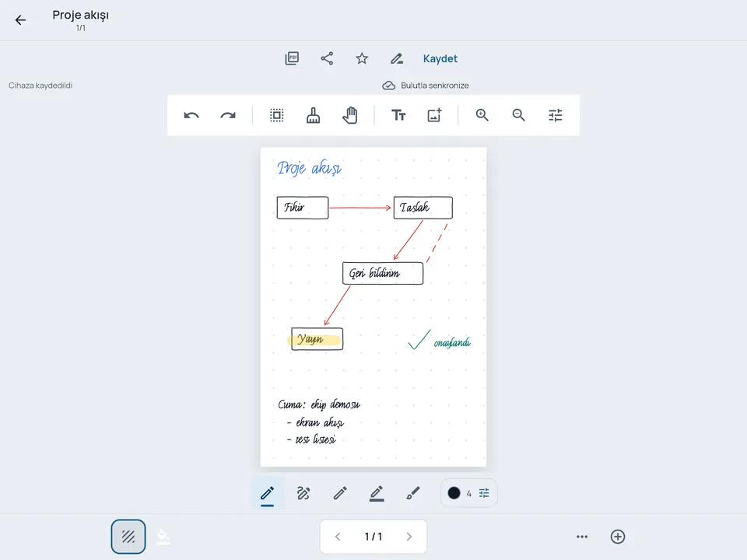
Task: Click the Bulutla senkronize cloud icon
Action: point(389,86)
